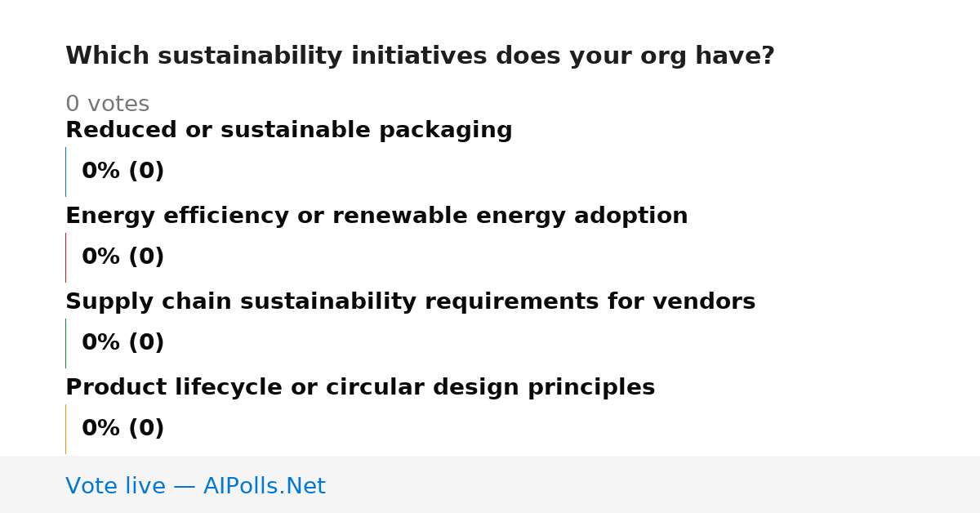The height and width of the screenshot is (513, 980).
Task: Click the 0% (0) result under packaging
Action: point(122,172)
